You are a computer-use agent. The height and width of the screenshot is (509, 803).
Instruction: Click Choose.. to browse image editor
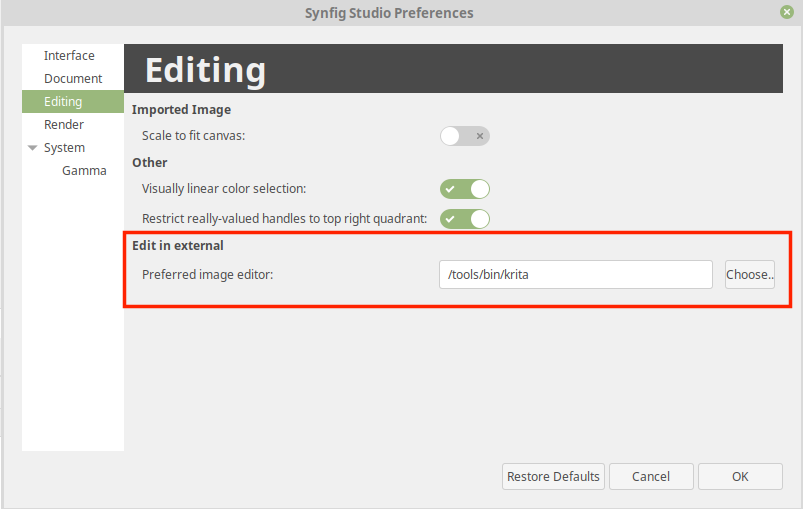[x=750, y=274]
